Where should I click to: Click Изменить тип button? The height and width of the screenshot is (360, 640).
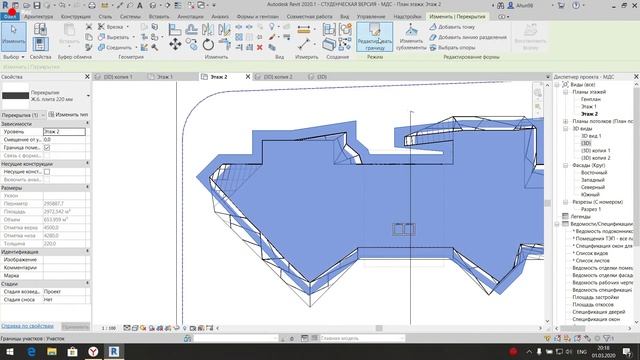pyautogui.click(x=69, y=115)
